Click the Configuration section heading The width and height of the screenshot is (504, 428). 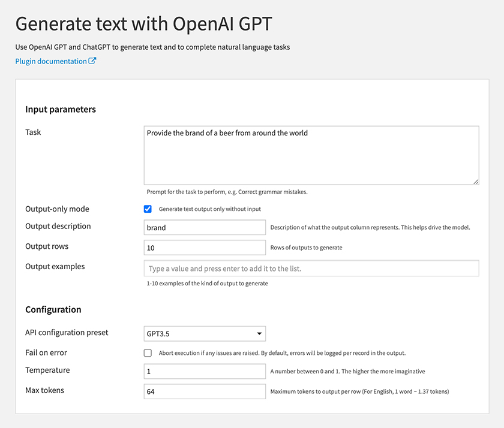[53, 309]
